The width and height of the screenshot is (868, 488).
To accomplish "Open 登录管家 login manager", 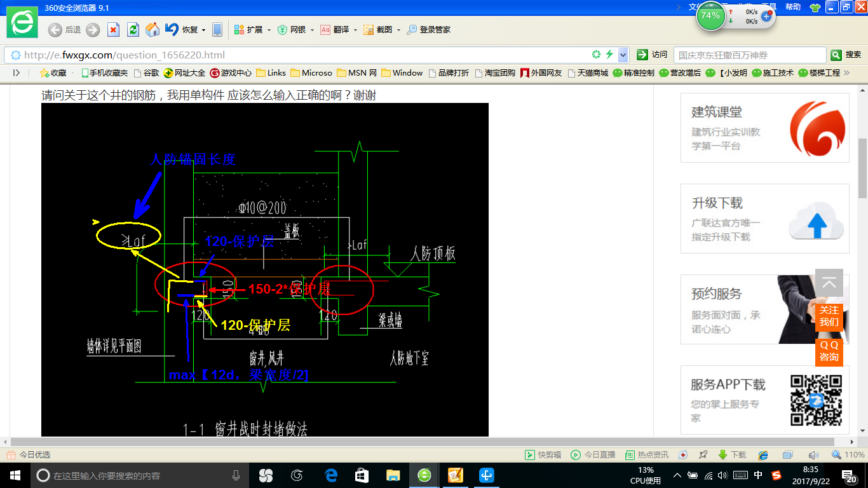I will (429, 30).
